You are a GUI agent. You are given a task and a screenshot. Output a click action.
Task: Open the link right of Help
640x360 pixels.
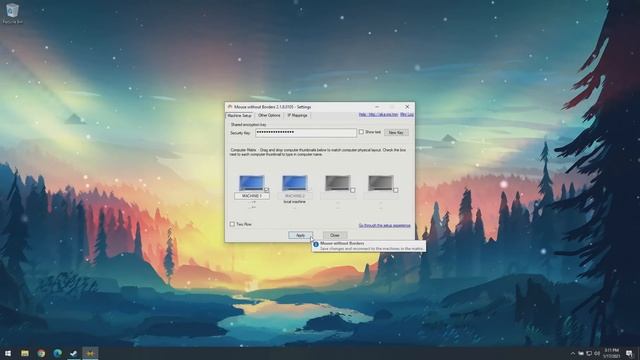coord(407,115)
